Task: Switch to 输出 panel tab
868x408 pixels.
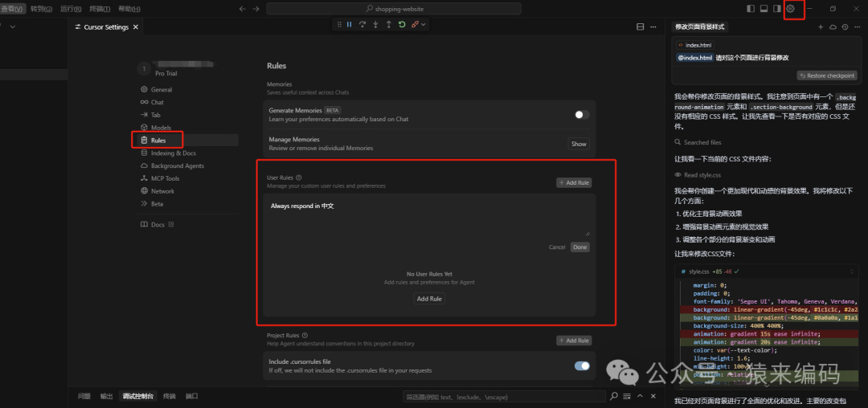Action: point(106,397)
